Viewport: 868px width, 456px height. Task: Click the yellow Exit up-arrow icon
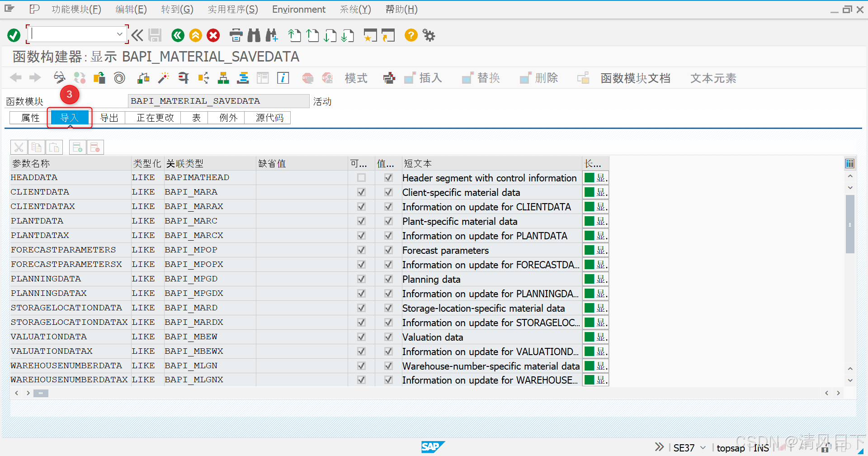pos(196,35)
